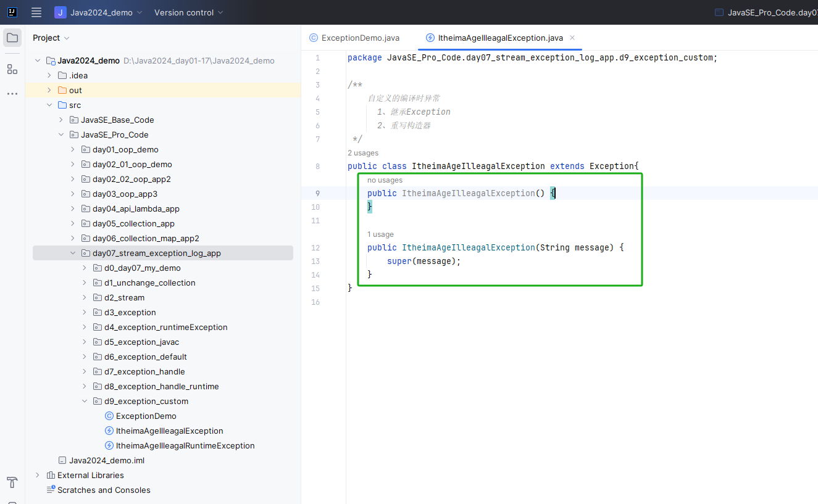The image size is (818, 504).
Task: Close the ItheimaAgeIlleagalException.java tab
Action: coord(572,38)
